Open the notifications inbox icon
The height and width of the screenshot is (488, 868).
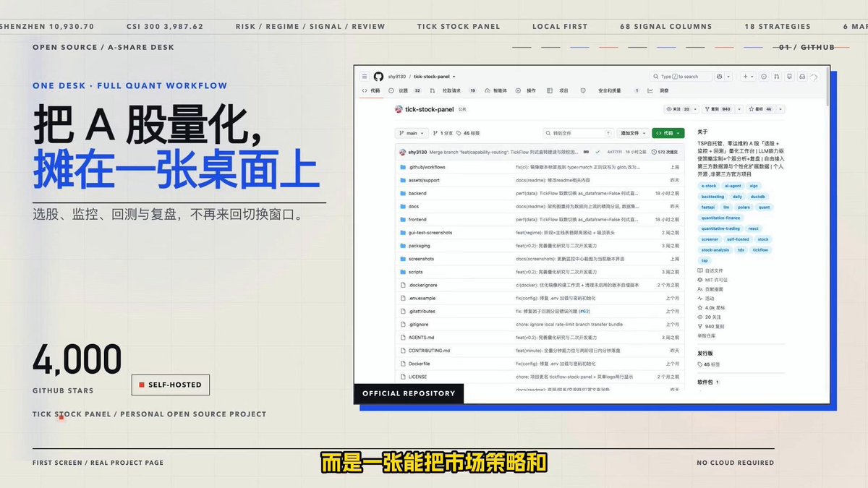pos(801,76)
